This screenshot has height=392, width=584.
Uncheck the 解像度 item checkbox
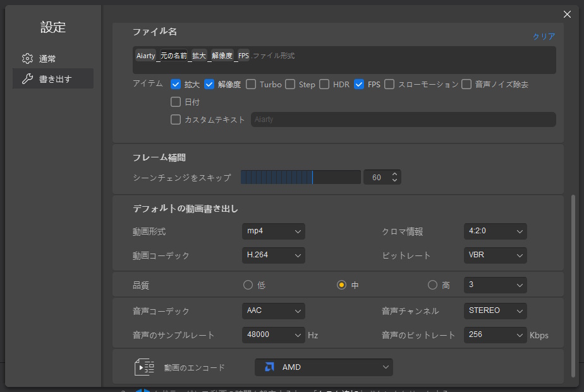point(209,84)
